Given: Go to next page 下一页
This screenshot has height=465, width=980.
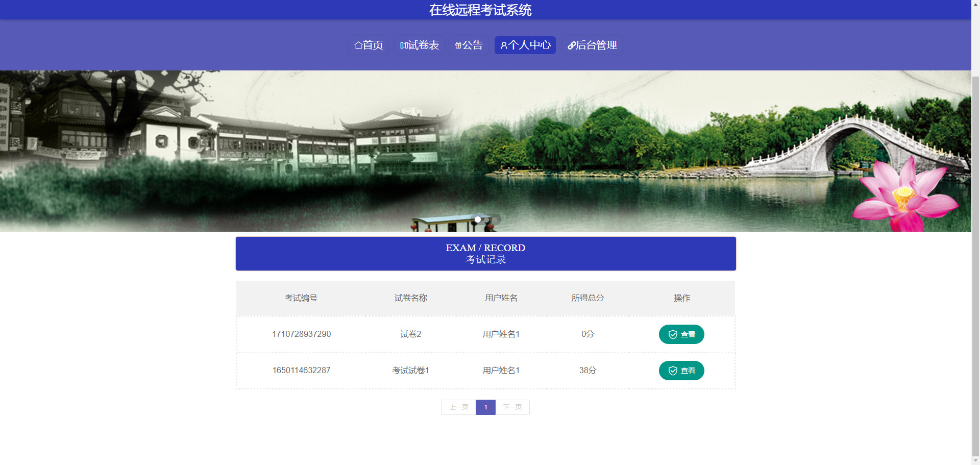Looking at the screenshot, I should point(512,407).
